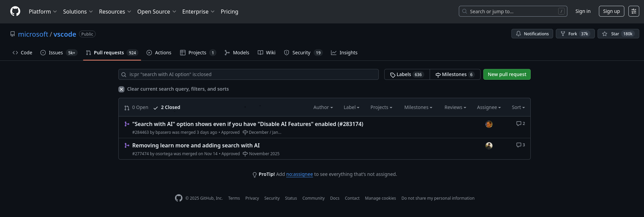This screenshot has width=644, height=217.
Task: Expand the Platform menu in header
Action: [x=43, y=12]
